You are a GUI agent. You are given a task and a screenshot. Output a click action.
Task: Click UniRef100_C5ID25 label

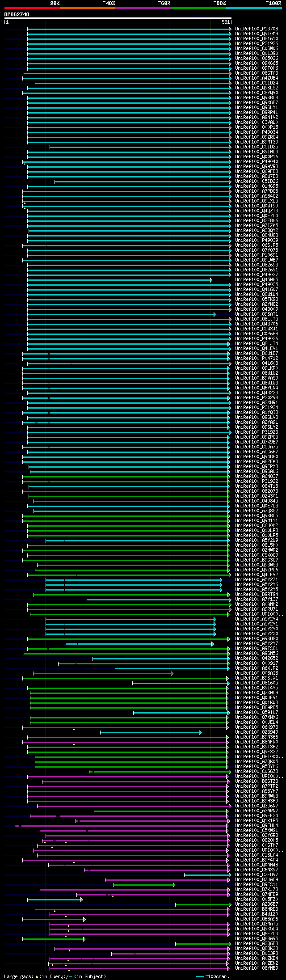(x=257, y=147)
